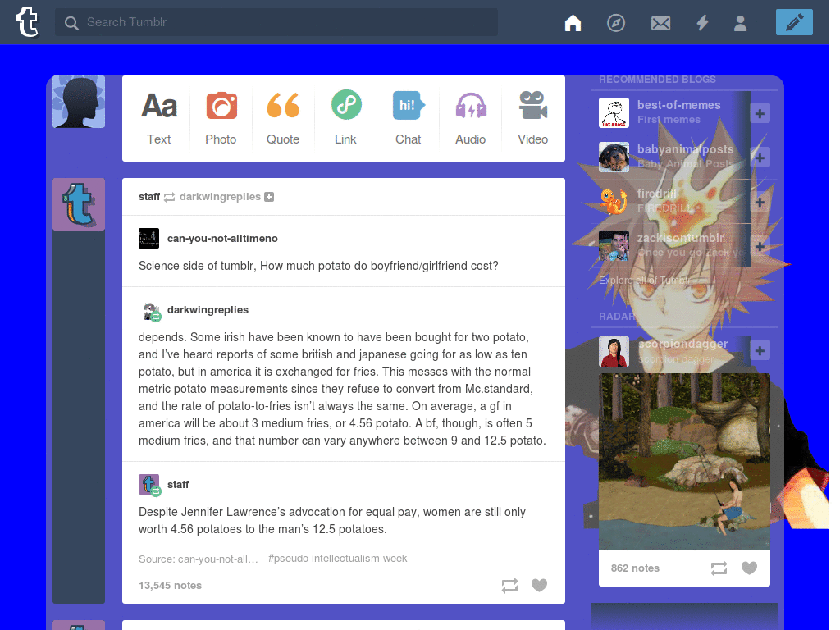The height and width of the screenshot is (630, 840).
Task: Open zackisontumblr recommended blog
Action: point(680,238)
